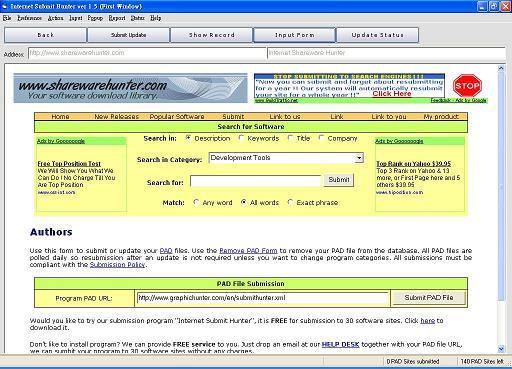Click the Update Status button
The width and height of the screenshot is (512, 369).
click(377, 35)
